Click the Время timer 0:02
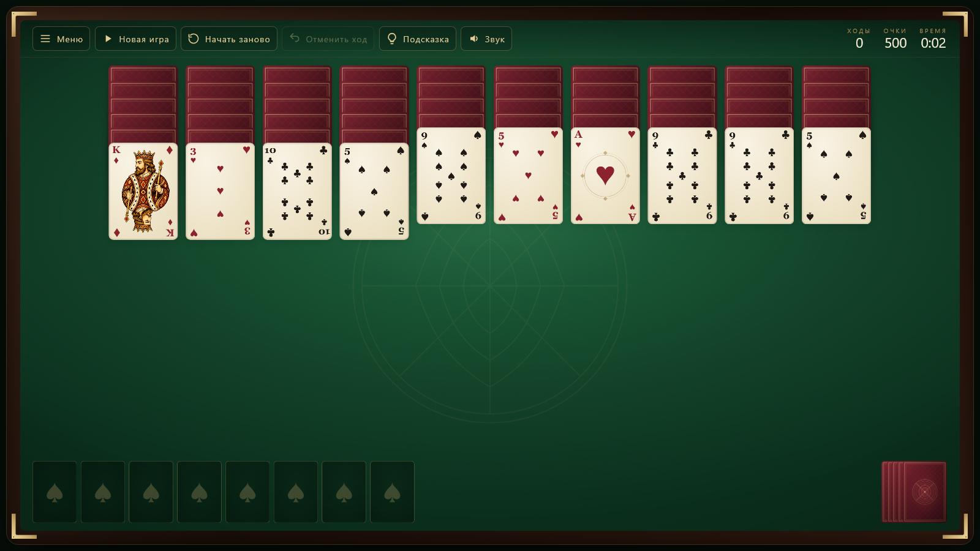The image size is (980, 551). (933, 43)
